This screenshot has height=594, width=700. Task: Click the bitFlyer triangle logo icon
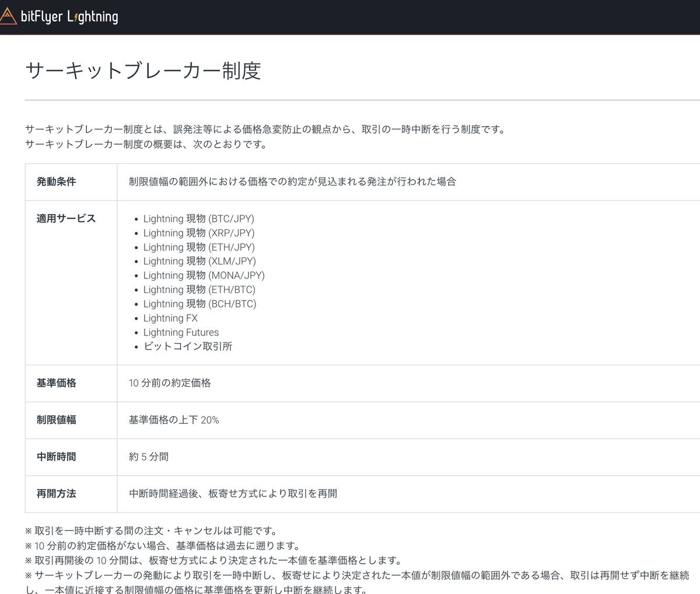tap(8, 16)
